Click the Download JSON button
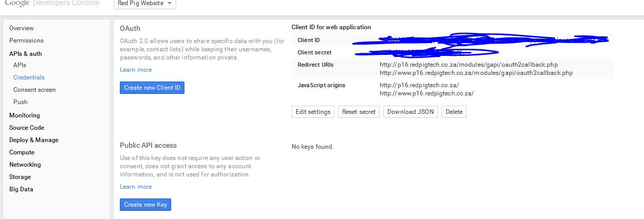The height and width of the screenshot is (219, 644). (x=410, y=112)
